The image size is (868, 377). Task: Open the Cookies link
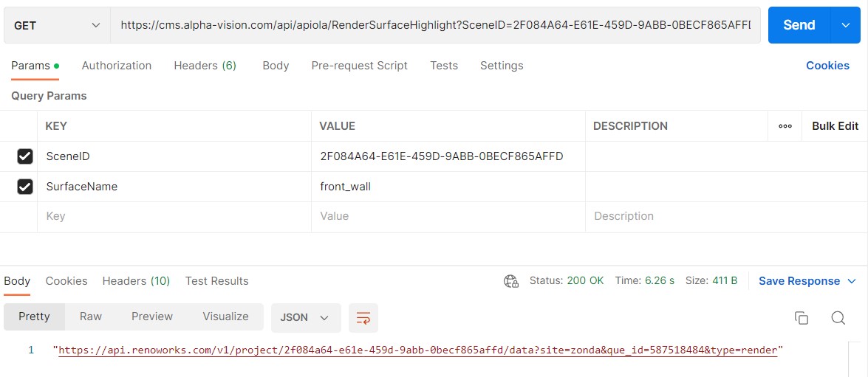(827, 66)
